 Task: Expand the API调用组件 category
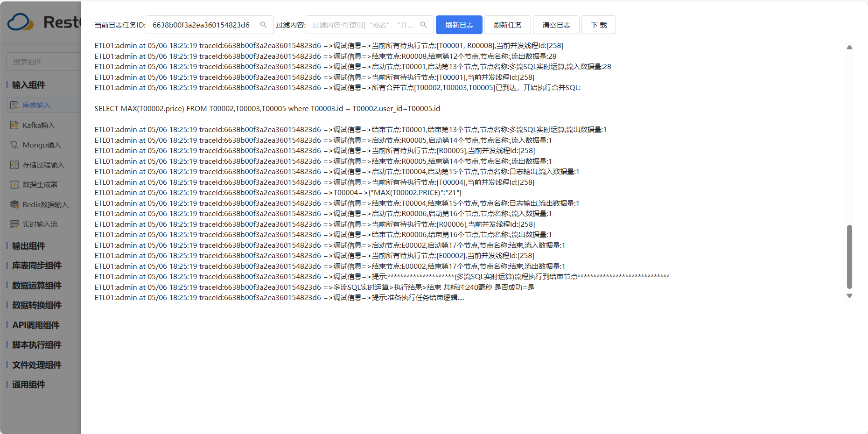point(35,325)
